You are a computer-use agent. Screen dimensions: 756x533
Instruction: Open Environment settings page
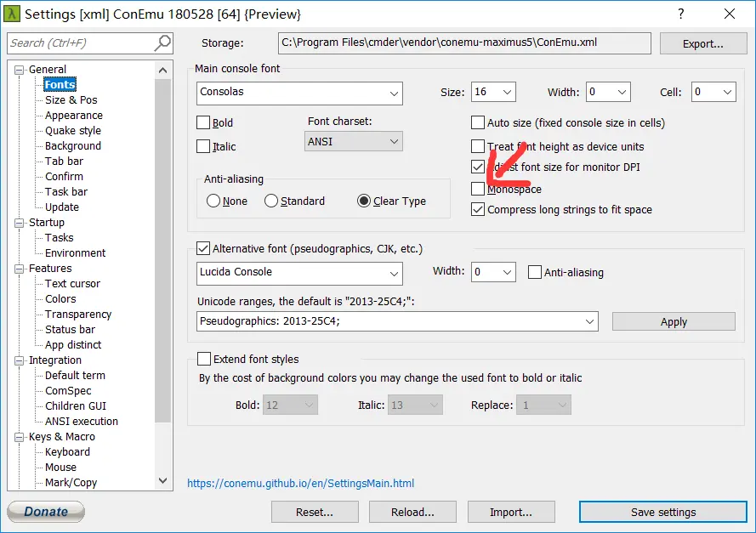pyautogui.click(x=75, y=253)
